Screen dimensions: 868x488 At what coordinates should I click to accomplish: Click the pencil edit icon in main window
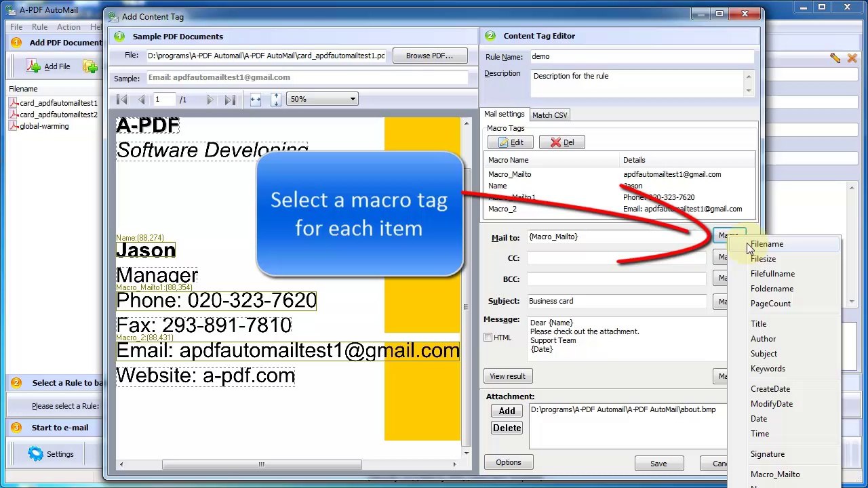pos(835,58)
